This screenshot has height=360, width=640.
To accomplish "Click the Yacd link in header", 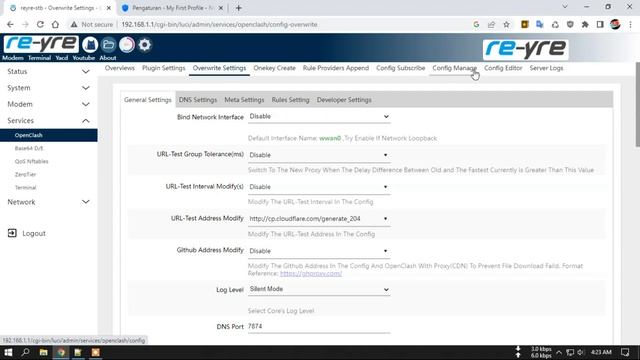I will pyautogui.click(x=62, y=58).
